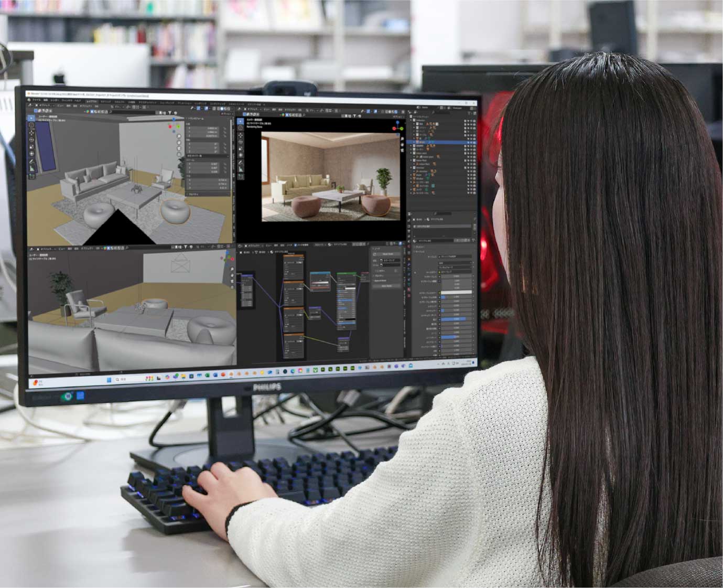The image size is (723, 588).
Task: Toggle camera view icon in top-left viewport
Action: [179, 148]
